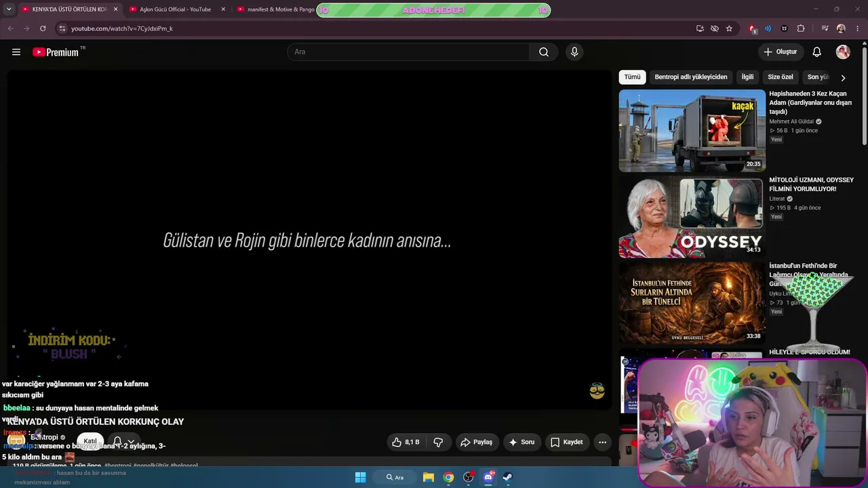Select Bentropi adlı yükleyiciden chip
The image size is (868, 488).
point(691,77)
